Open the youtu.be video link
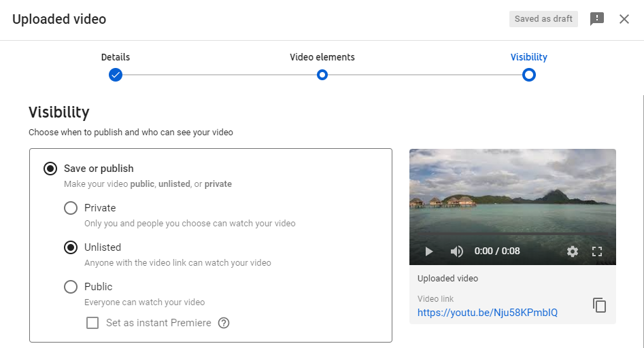Viewport: 644px width, 348px height. [488, 313]
